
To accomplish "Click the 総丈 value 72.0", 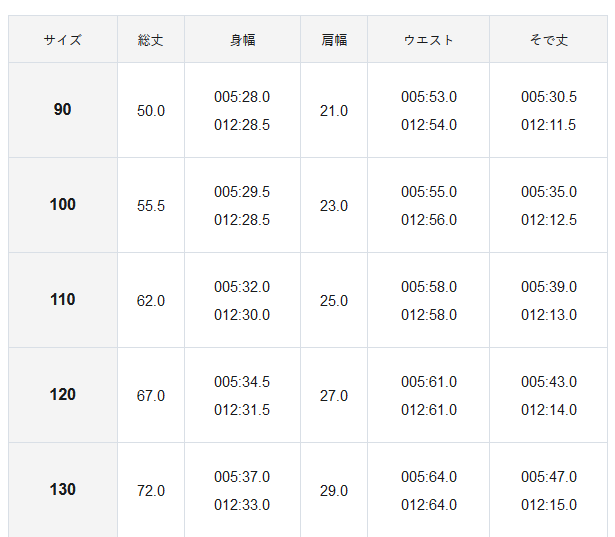I will 151,491.
